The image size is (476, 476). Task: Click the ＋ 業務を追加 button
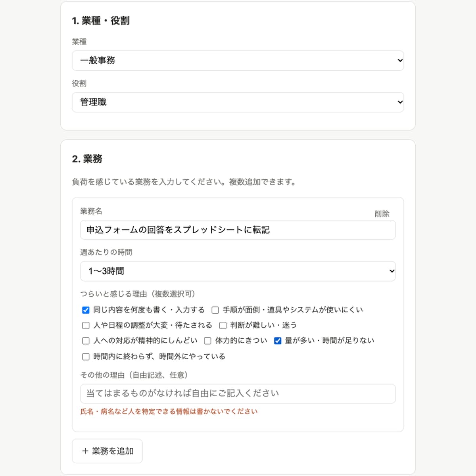point(107,451)
